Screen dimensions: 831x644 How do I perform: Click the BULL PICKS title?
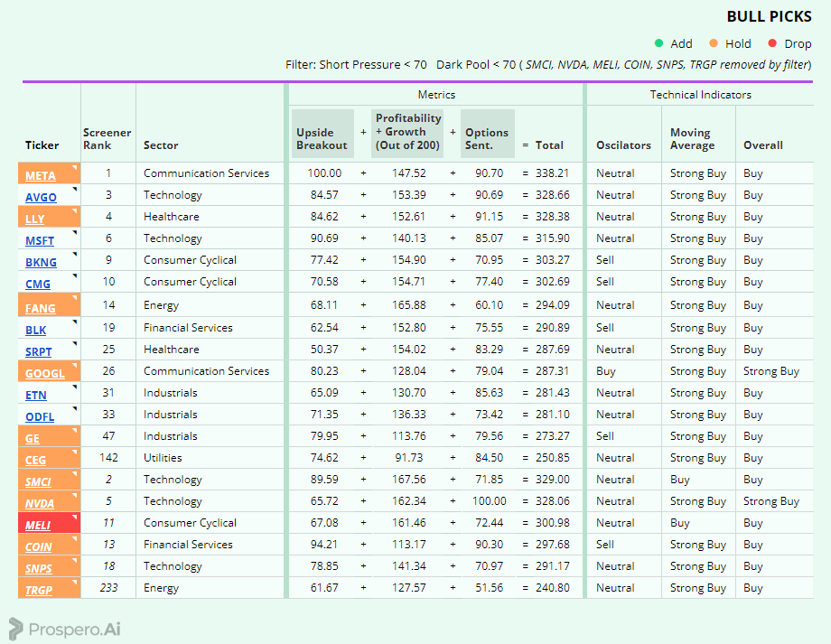click(769, 16)
